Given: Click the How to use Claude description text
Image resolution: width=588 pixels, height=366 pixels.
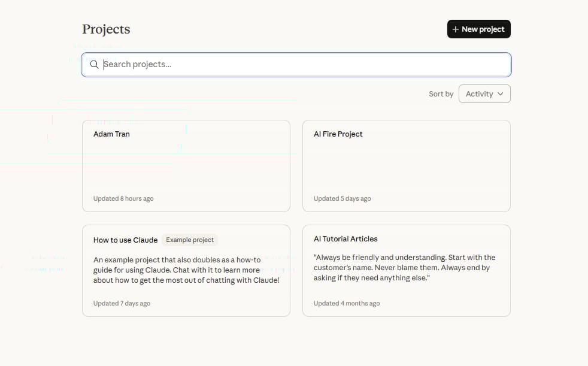Looking at the screenshot, I should tap(186, 270).
